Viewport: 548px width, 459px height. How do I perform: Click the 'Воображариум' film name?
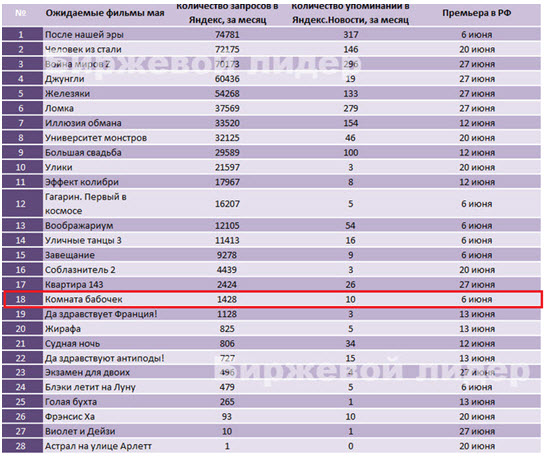[x=79, y=225]
